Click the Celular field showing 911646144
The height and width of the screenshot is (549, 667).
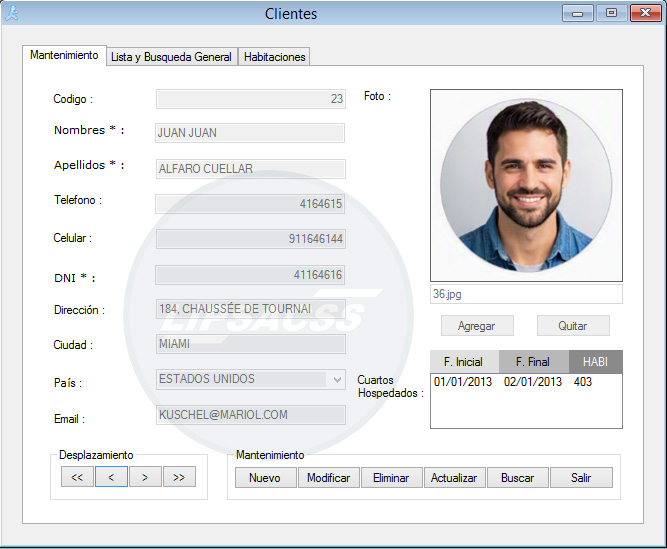click(251, 239)
